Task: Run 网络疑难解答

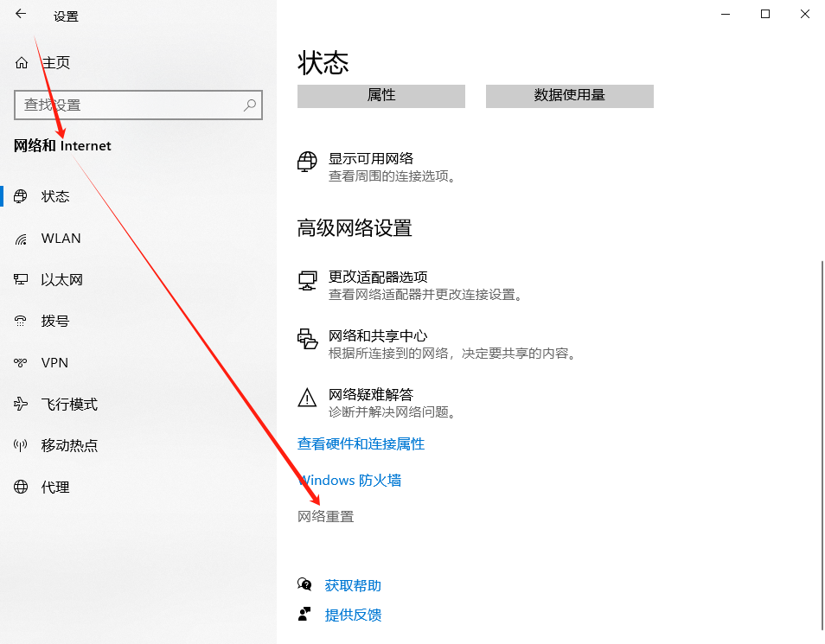Action: tap(376, 403)
